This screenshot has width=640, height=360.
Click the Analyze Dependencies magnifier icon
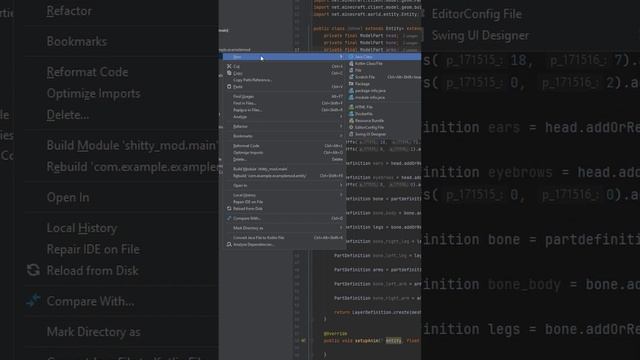click(x=229, y=244)
